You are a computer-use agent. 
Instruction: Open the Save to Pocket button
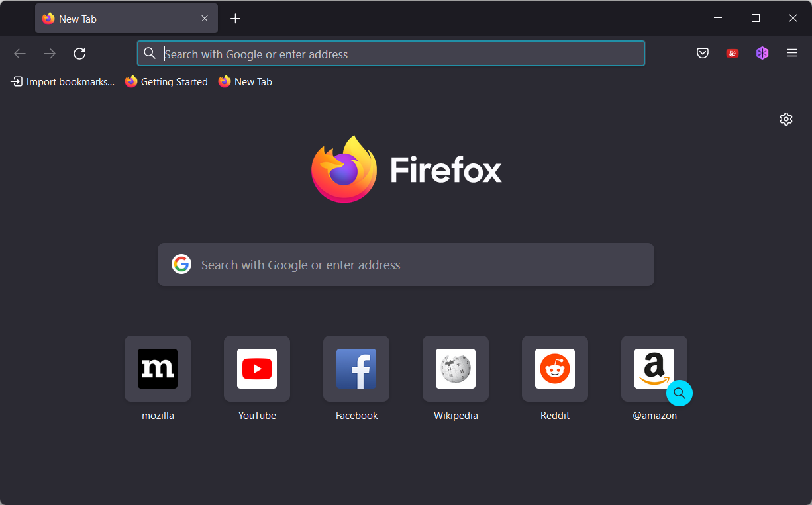click(x=703, y=53)
